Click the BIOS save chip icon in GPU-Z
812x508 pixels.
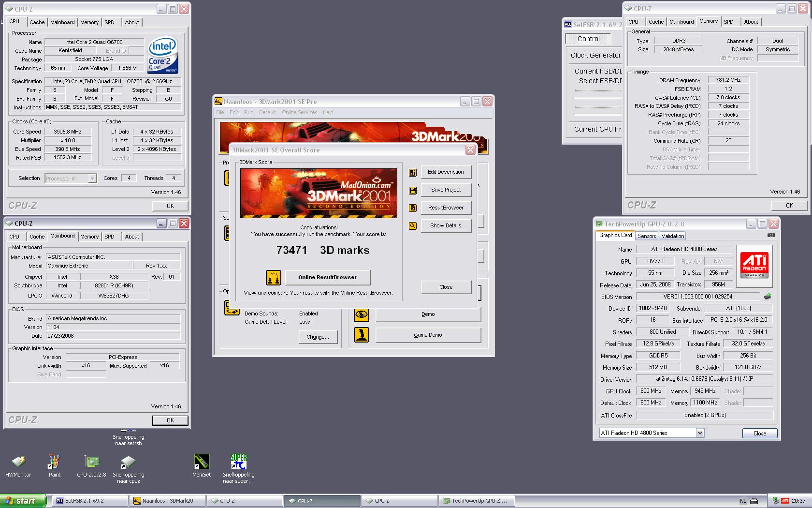click(x=768, y=297)
